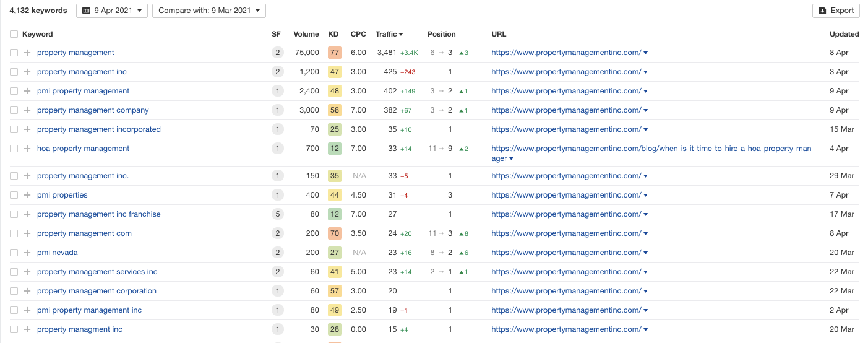
Task: Sort by the CPC column header
Action: tap(358, 34)
